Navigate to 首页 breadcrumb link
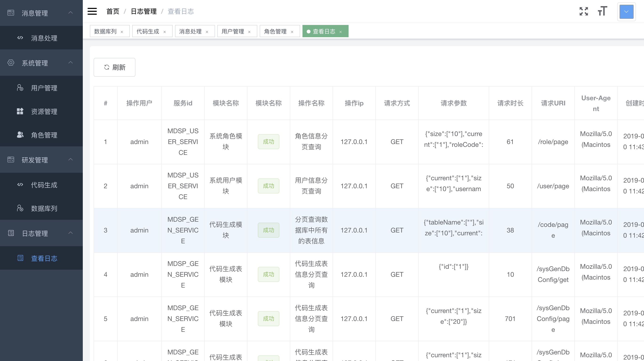This screenshot has height=361, width=644. [x=113, y=11]
